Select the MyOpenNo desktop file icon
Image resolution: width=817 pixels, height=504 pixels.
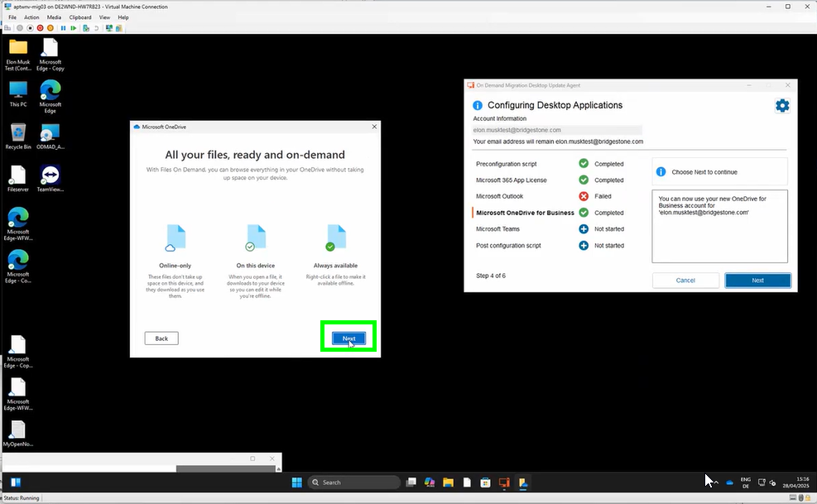point(18,434)
